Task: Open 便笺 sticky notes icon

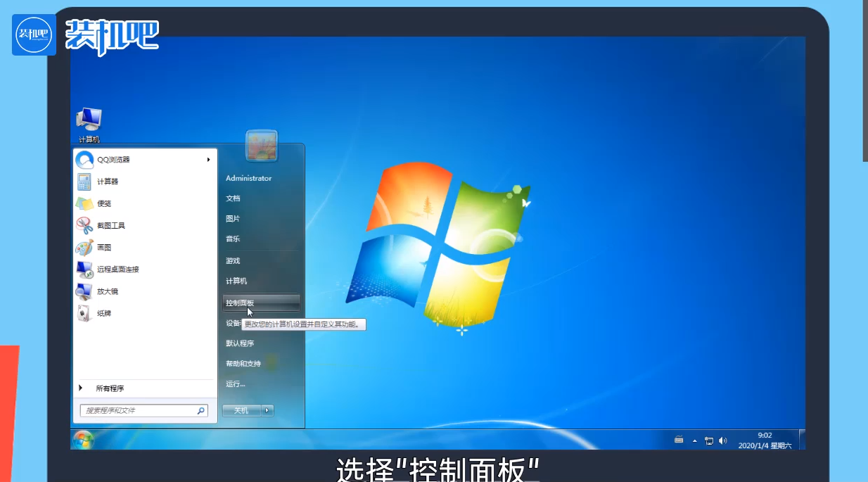Action: click(x=84, y=203)
